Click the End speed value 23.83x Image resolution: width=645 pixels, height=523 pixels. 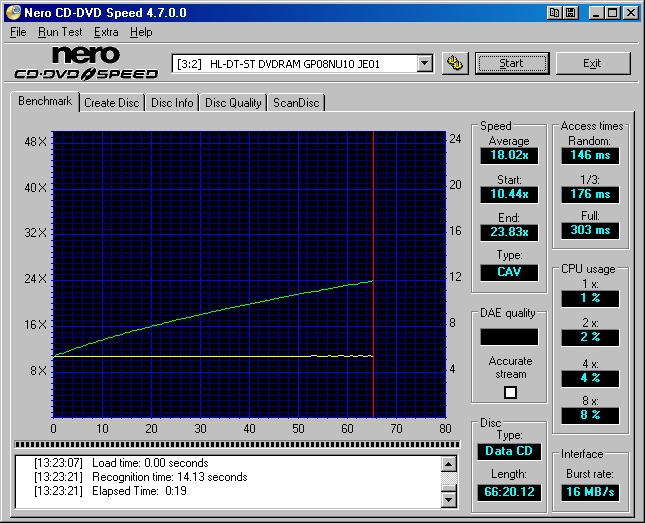pyautogui.click(x=509, y=232)
